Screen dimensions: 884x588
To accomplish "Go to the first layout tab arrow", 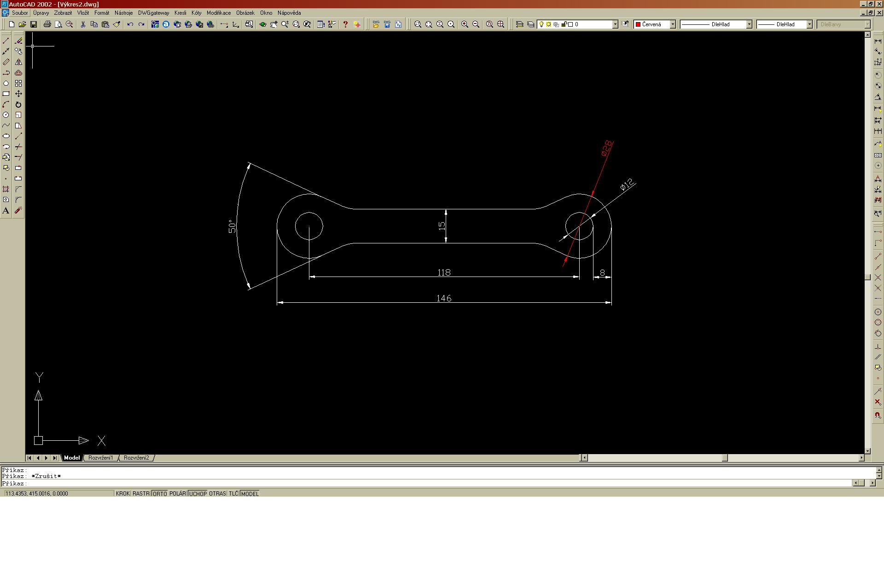I will (x=29, y=458).
